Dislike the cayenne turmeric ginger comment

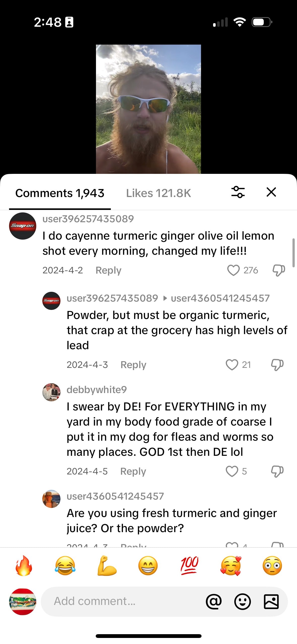[279, 270]
